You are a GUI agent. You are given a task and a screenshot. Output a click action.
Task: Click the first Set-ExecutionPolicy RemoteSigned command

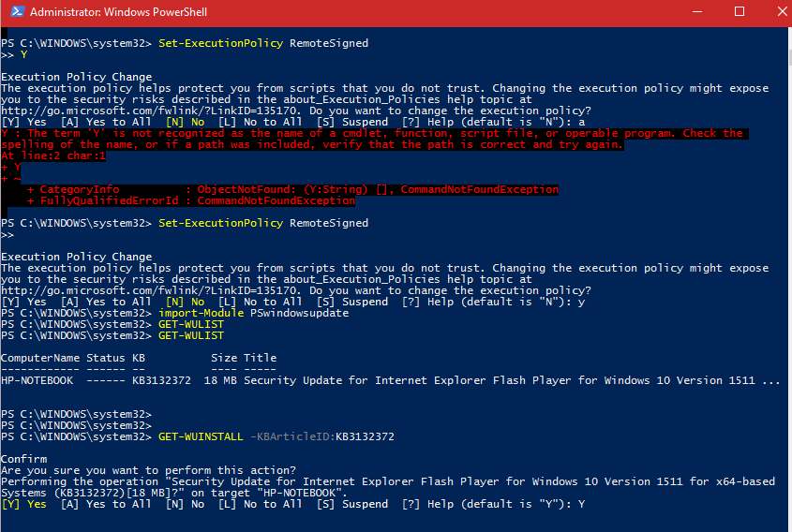(x=263, y=43)
